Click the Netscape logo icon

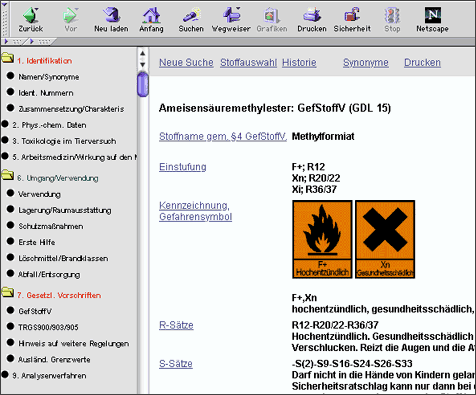[x=433, y=15]
